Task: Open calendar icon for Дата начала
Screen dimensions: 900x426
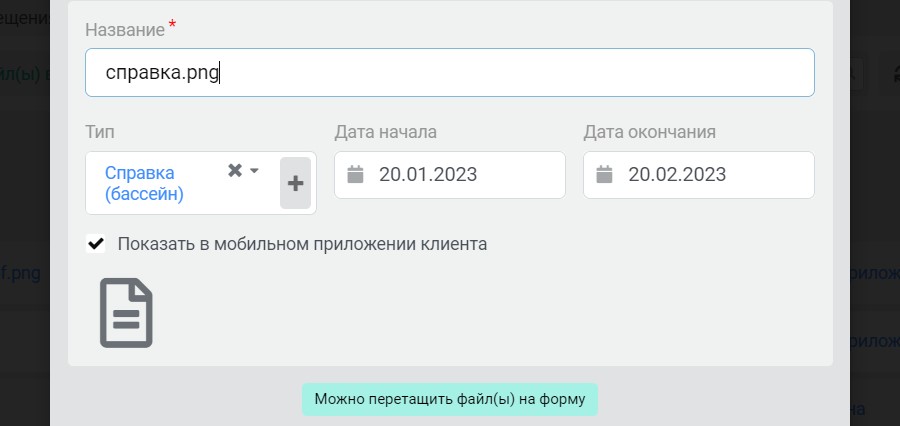Action: click(x=355, y=174)
